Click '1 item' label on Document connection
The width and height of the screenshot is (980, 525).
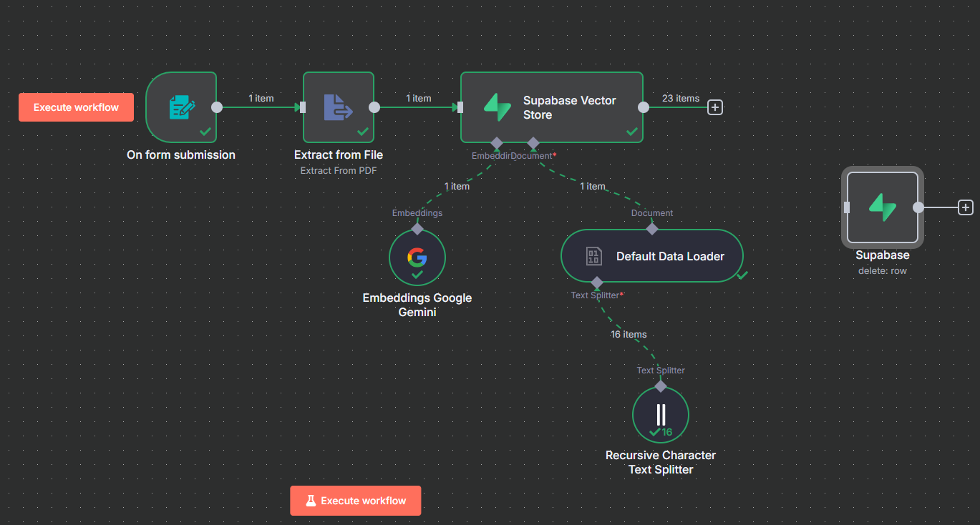coord(592,186)
